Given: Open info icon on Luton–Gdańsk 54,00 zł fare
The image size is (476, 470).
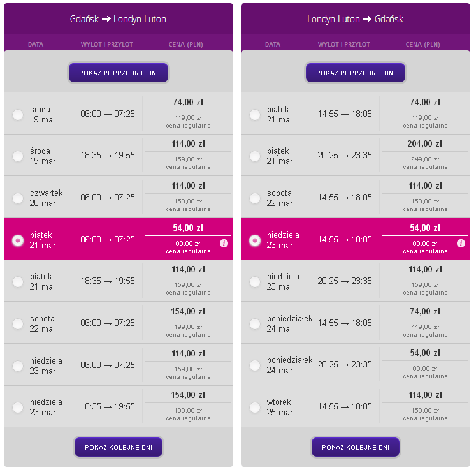Looking at the screenshot, I should click(461, 243).
